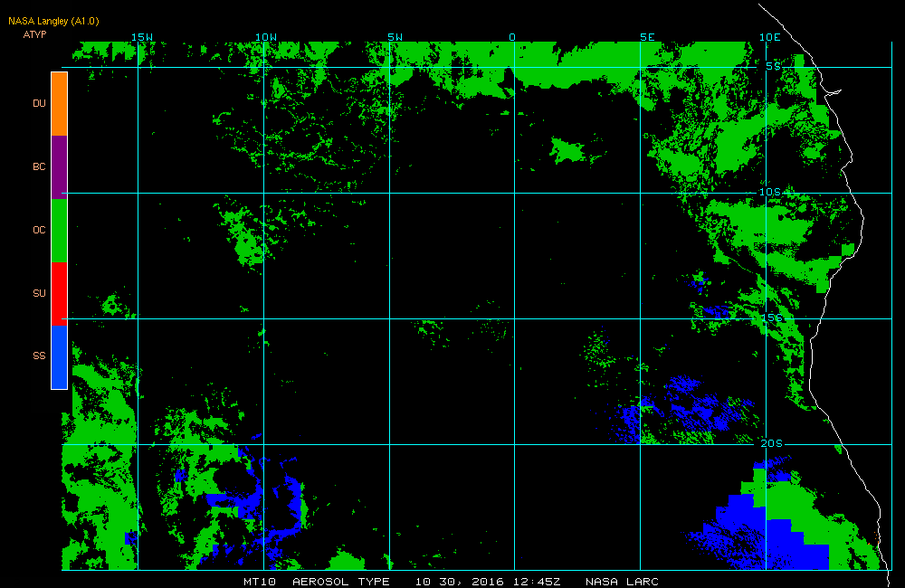Click the 5S latitude label

click(x=774, y=66)
